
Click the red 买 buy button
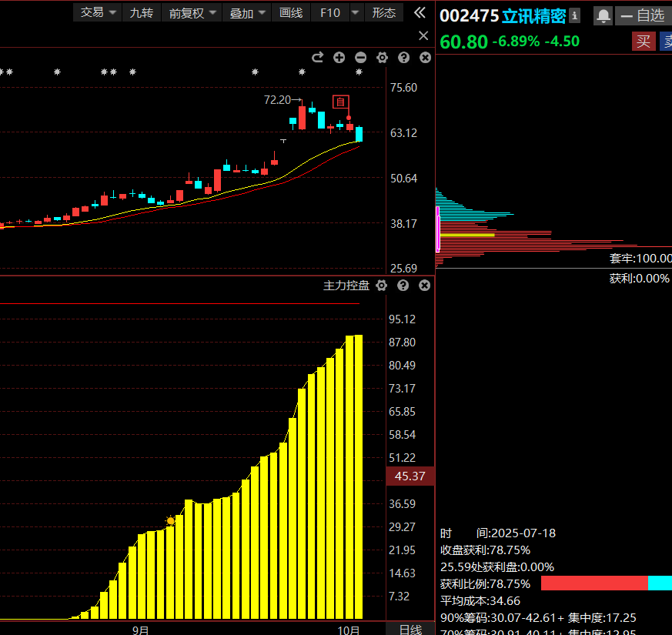point(643,42)
